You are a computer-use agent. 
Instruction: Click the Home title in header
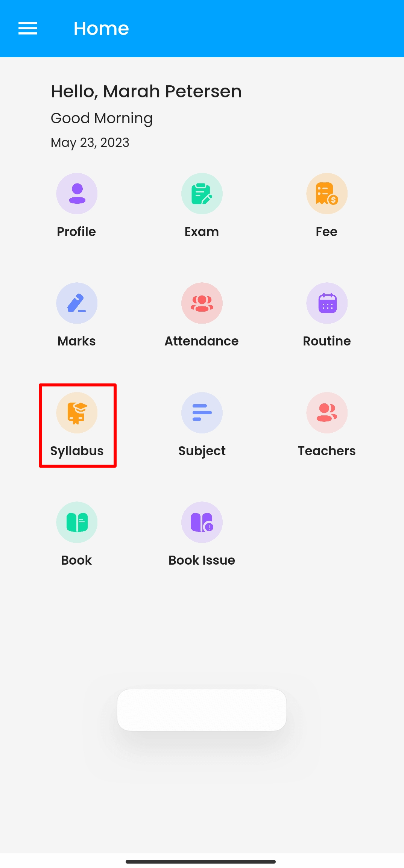(101, 29)
